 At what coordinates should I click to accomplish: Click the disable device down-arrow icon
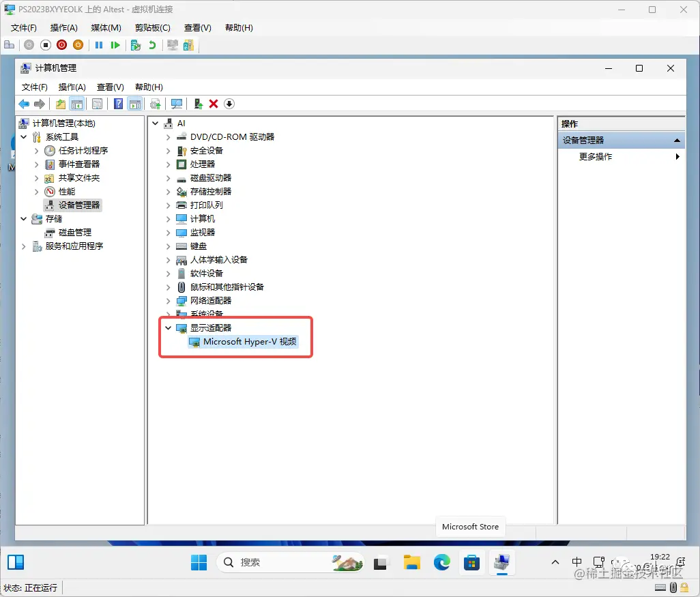[229, 104]
